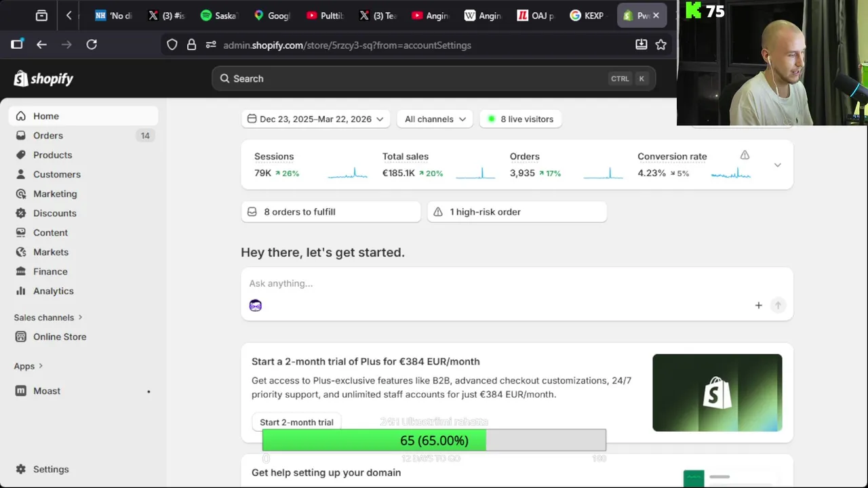Click the shield icon in the address bar
The height and width of the screenshot is (488, 868).
[172, 45]
